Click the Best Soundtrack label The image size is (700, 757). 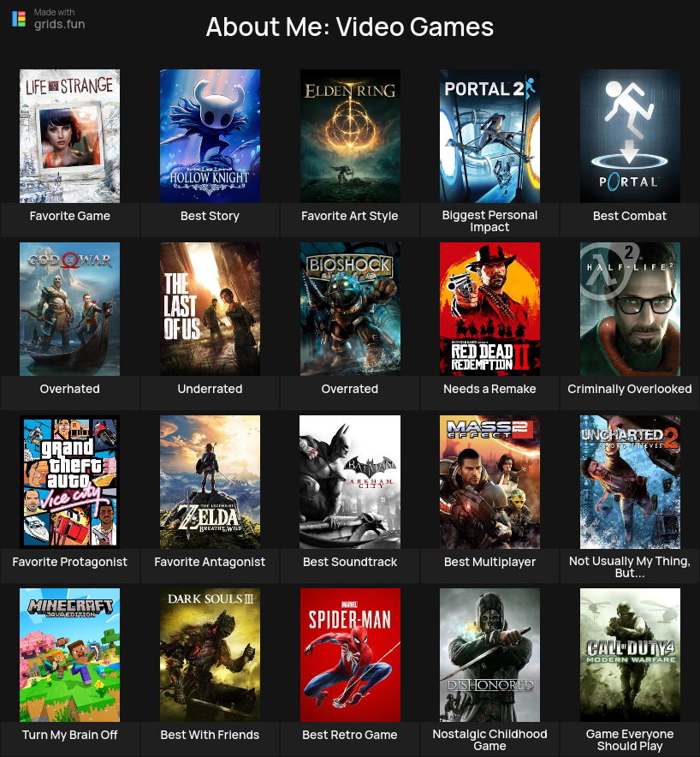[350, 562]
